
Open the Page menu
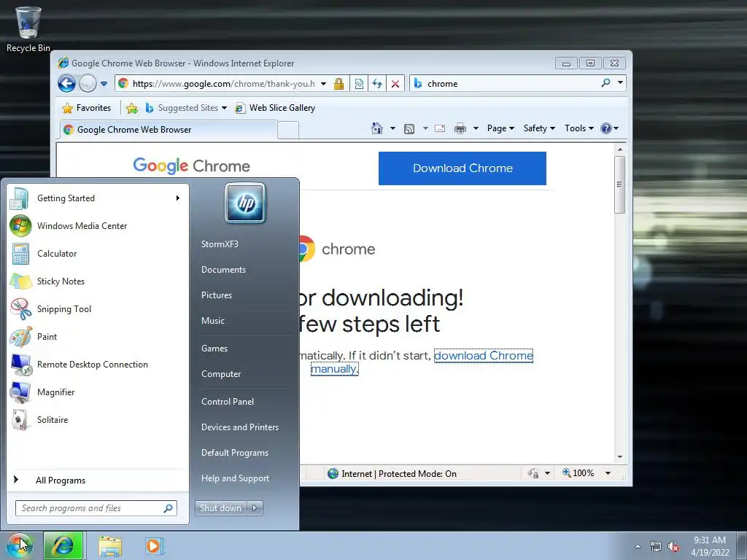click(x=500, y=128)
